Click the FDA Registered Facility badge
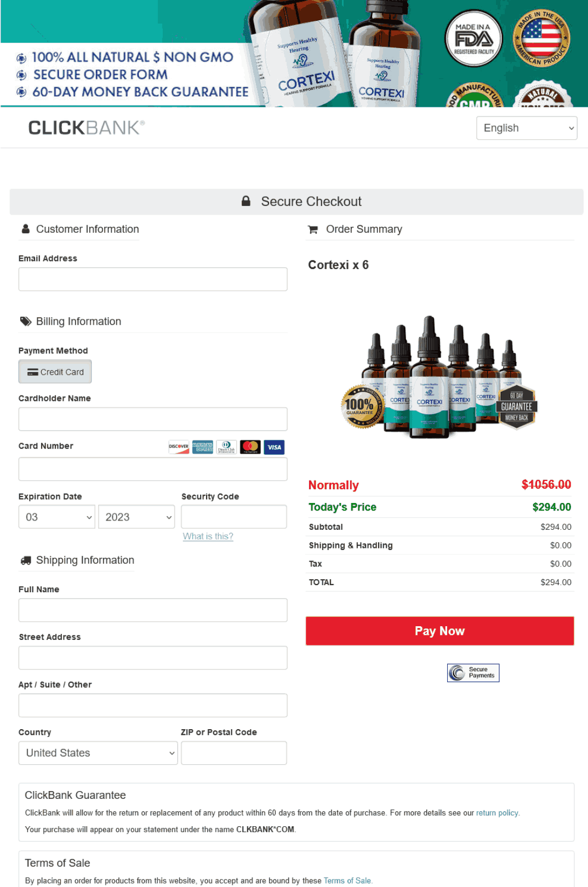Screen dimensions: 588x887 [x=473, y=38]
